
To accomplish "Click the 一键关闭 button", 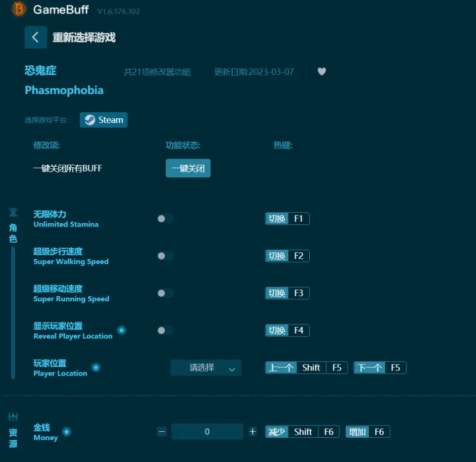I will [188, 168].
